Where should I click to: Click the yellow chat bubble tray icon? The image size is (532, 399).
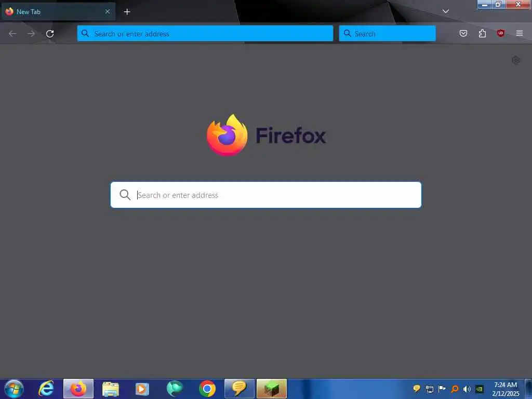tap(417, 389)
